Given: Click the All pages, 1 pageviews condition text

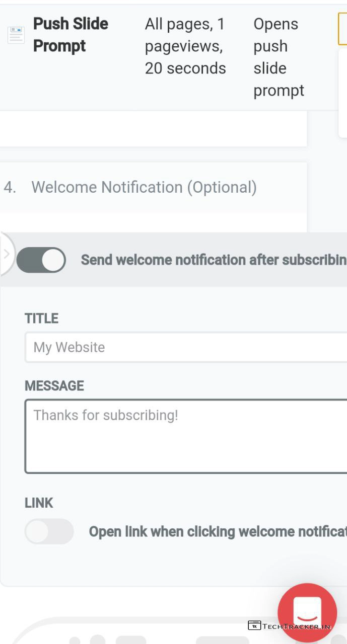Looking at the screenshot, I should [185, 46].
